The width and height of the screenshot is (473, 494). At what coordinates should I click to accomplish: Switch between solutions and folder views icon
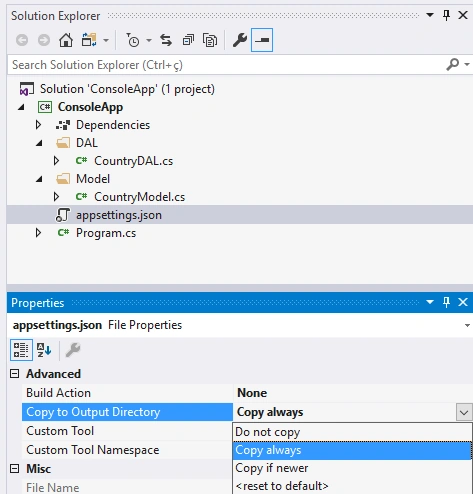(89, 40)
